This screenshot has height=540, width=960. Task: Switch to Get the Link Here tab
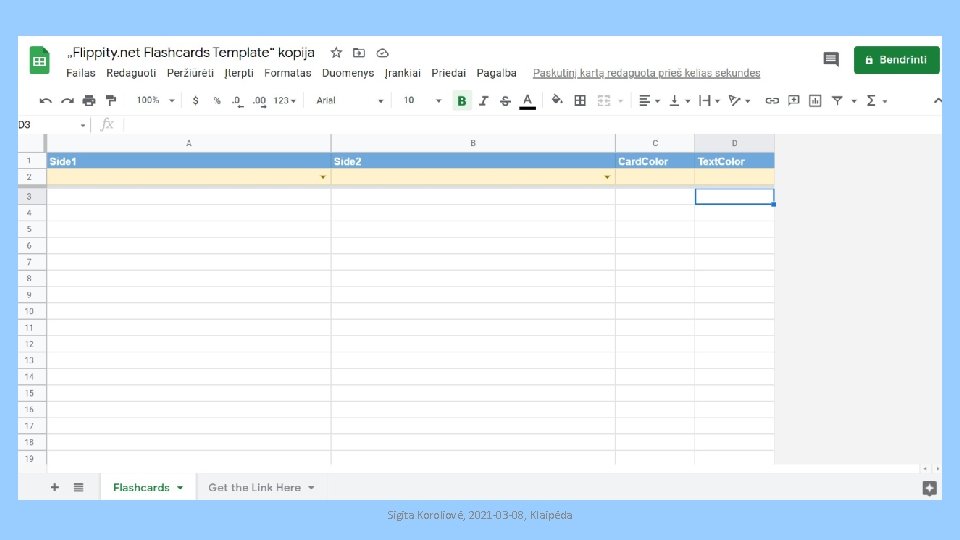[261, 487]
